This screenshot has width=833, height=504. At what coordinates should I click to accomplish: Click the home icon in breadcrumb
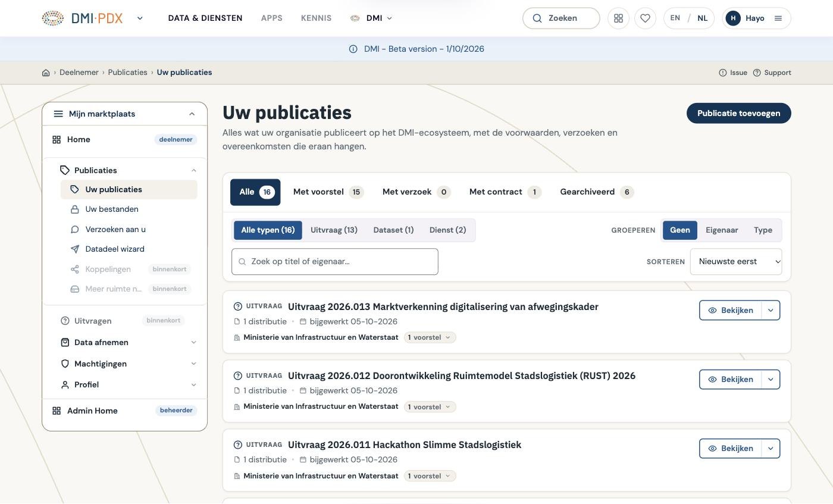[x=46, y=73]
